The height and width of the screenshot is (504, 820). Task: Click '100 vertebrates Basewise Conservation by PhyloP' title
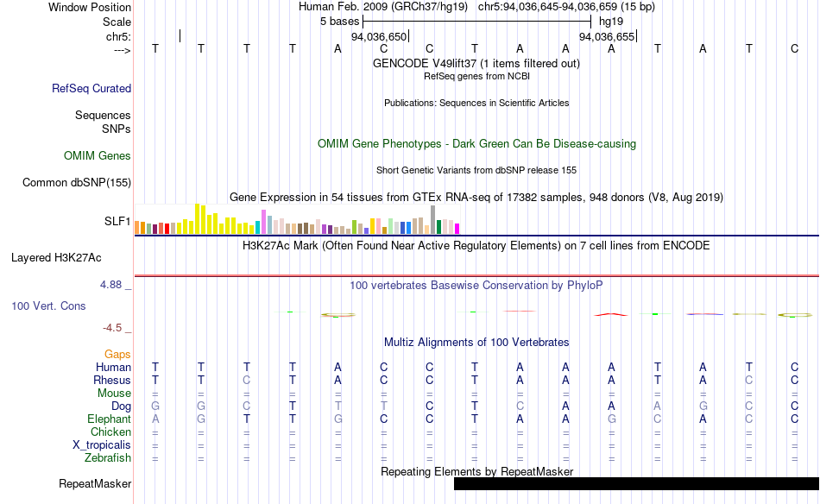[x=476, y=286]
